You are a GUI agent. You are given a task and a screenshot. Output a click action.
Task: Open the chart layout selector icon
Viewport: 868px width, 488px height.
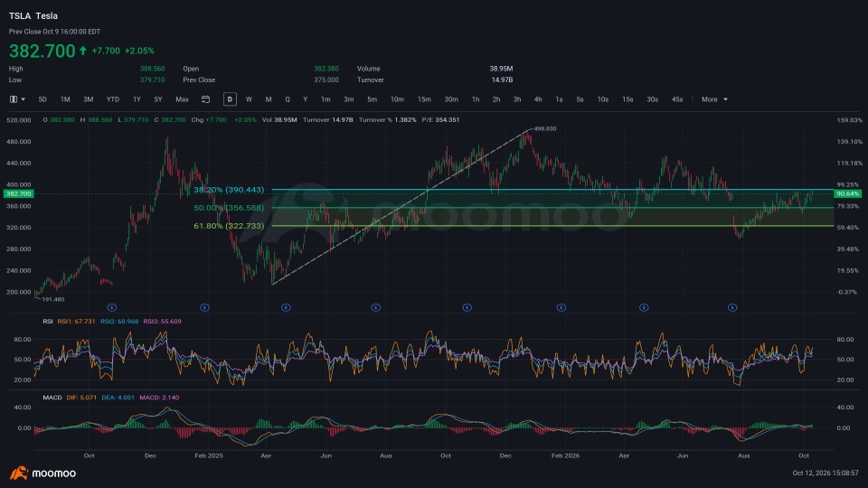14,99
